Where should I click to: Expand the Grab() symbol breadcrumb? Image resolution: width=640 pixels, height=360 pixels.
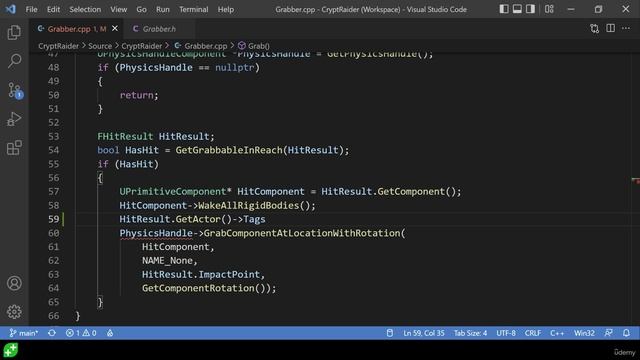[254, 46]
